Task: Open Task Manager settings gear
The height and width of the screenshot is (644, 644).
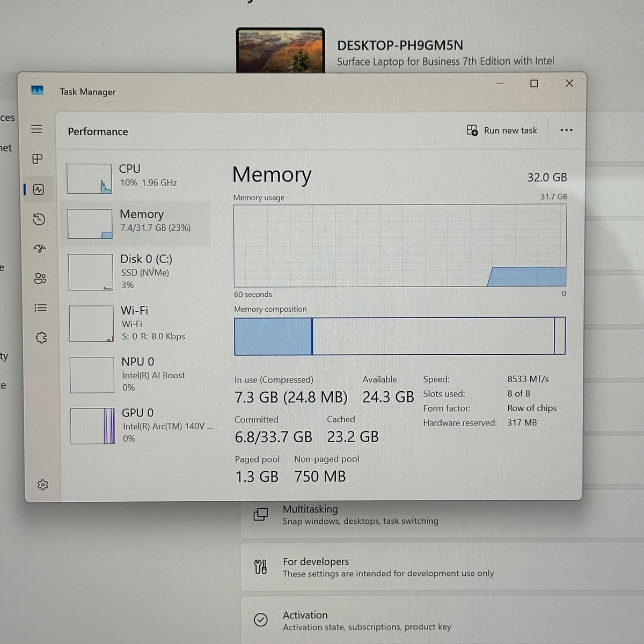Action: pos(43,485)
